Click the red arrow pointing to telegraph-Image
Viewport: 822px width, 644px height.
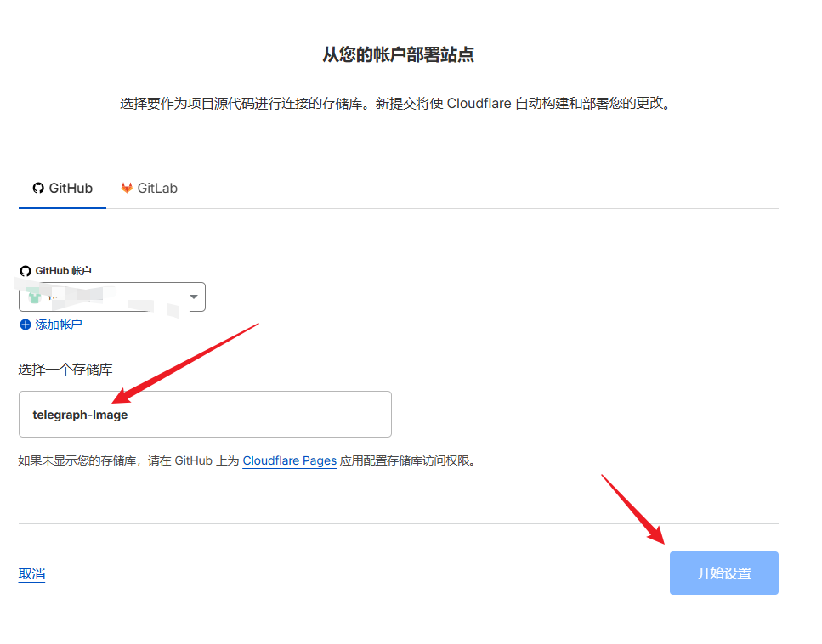point(183,363)
